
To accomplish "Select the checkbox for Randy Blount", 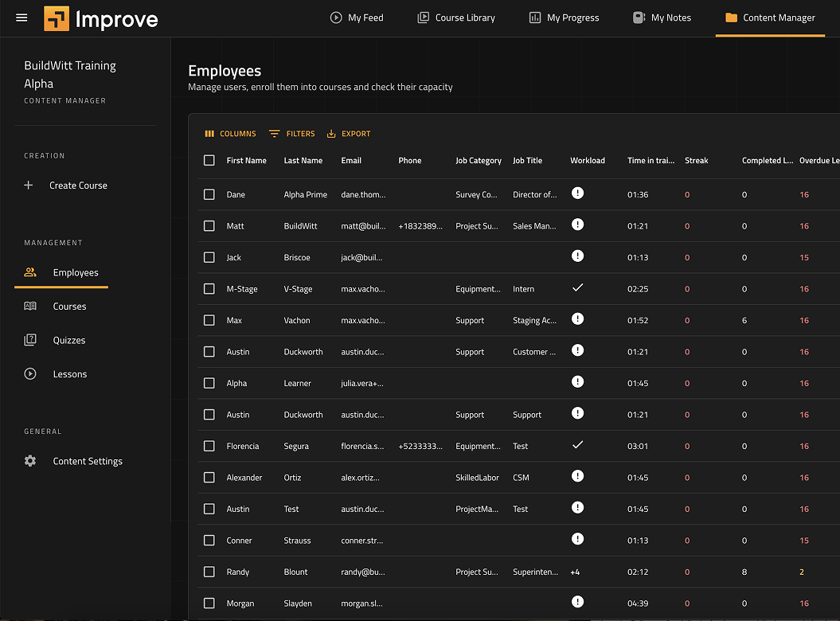I will pos(209,572).
